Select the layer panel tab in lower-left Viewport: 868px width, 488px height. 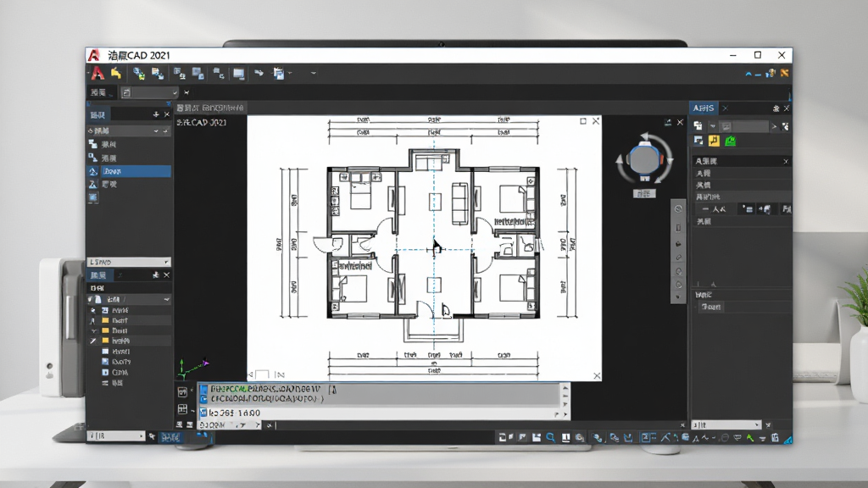[x=98, y=275]
